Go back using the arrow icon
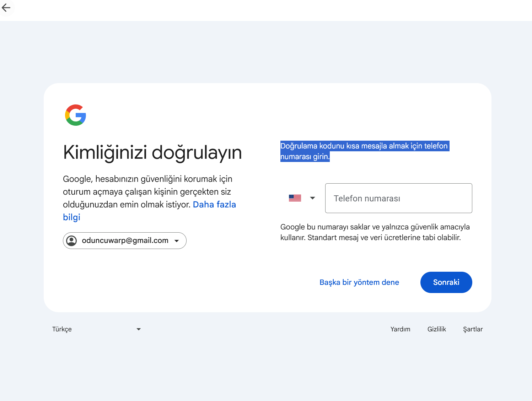532x401 pixels. click(x=6, y=7)
